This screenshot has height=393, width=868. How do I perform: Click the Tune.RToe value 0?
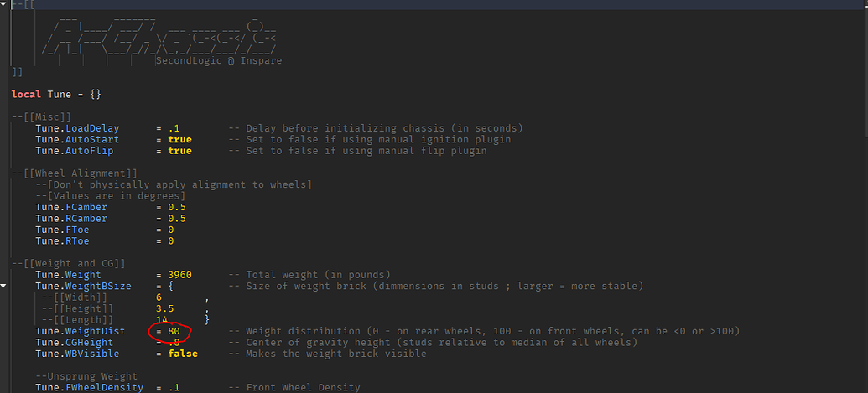[x=171, y=241]
